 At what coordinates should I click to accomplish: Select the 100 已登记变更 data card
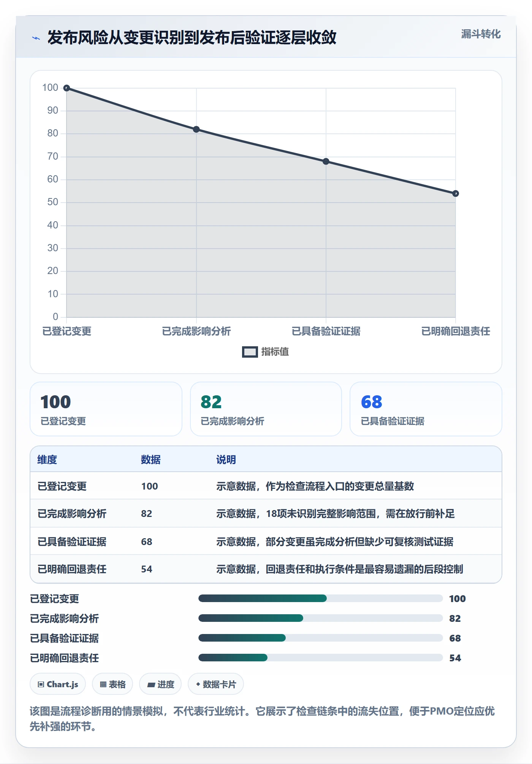click(106, 409)
